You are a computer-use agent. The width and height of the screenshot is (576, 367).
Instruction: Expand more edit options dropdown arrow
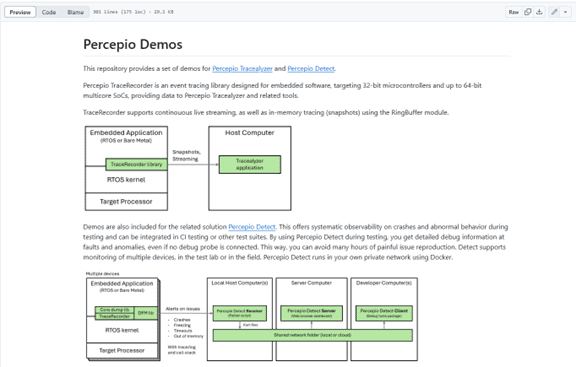[x=566, y=12]
